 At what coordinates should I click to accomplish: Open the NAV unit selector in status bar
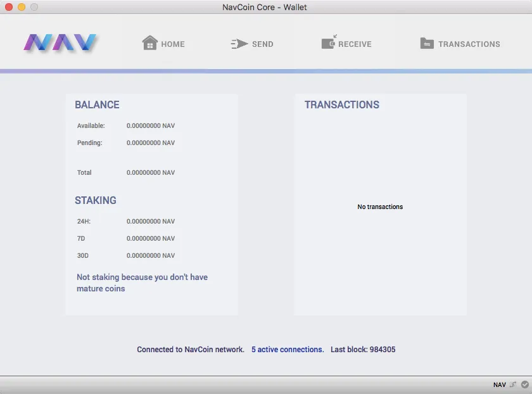[x=500, y=385]
